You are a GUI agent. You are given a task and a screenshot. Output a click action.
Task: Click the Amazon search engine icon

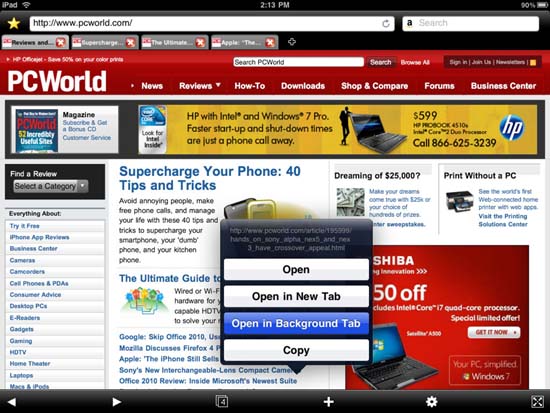(x=409, y=23)
